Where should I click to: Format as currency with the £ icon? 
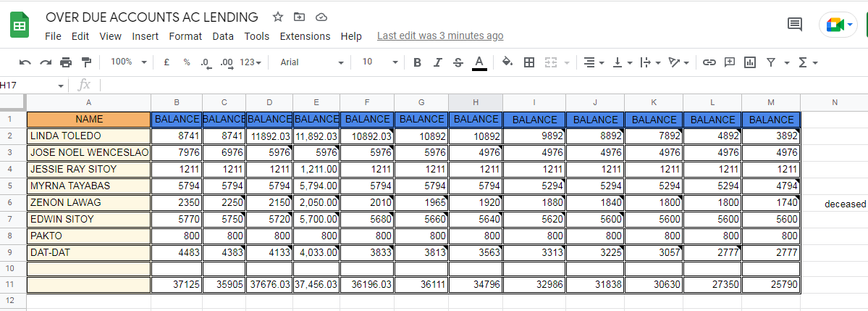click(x=166, y=62)
